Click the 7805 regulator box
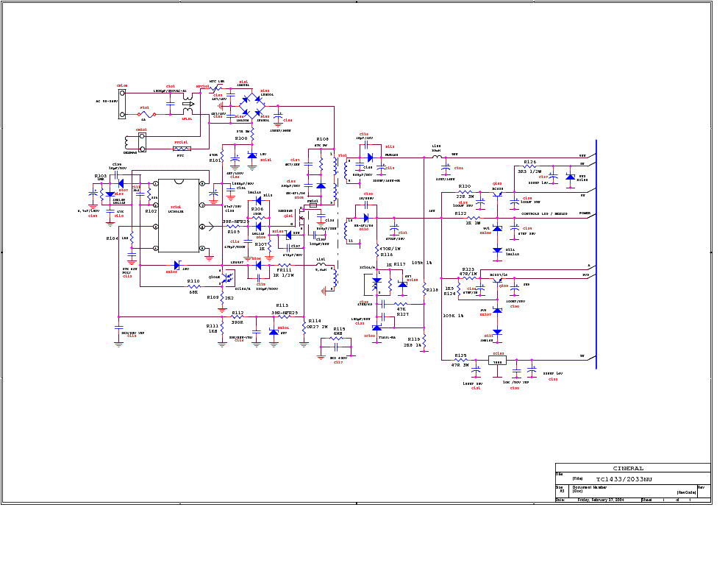This screenshot has width=728, height=563. (x=497, y=360)
